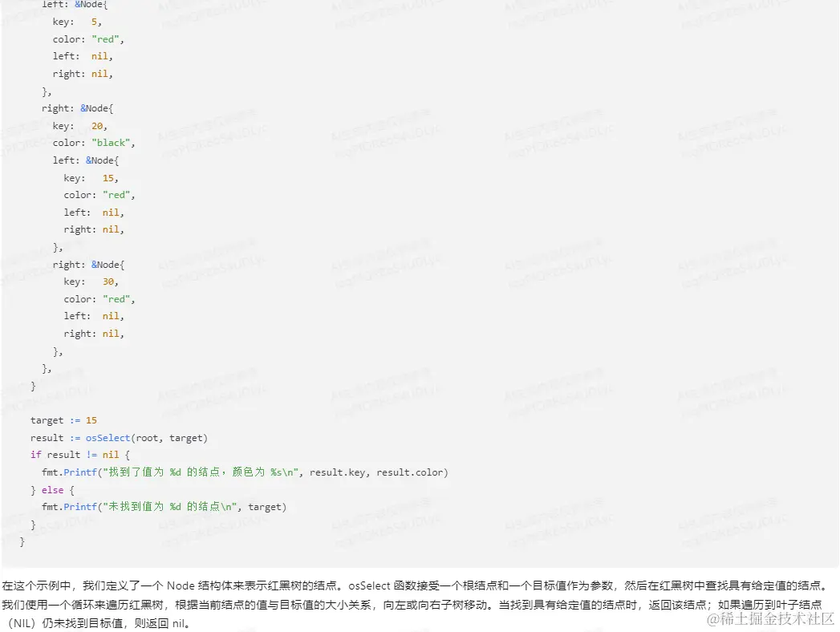Click color: "red" directly below key: 5
840x632 pixels.
click(88, 39)
